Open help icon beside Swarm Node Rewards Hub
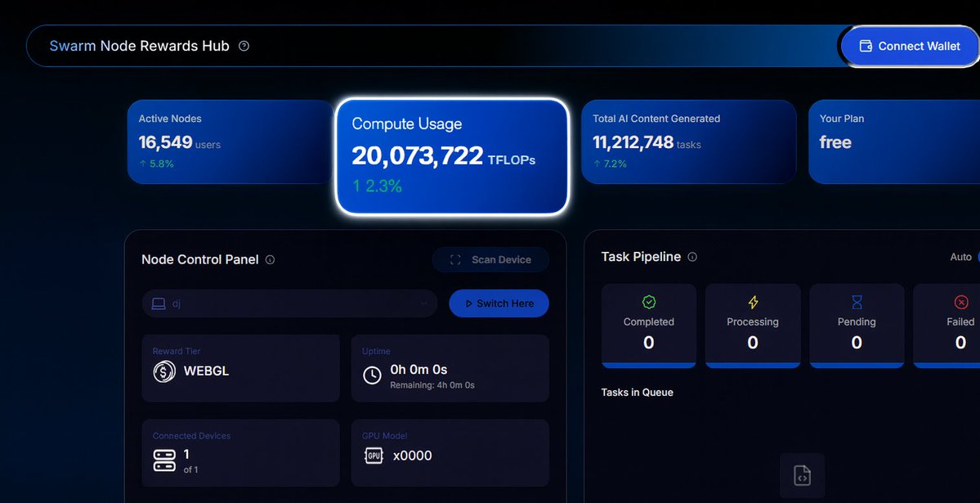This screenshot has height=503, width=980. (x=244, y=46)
